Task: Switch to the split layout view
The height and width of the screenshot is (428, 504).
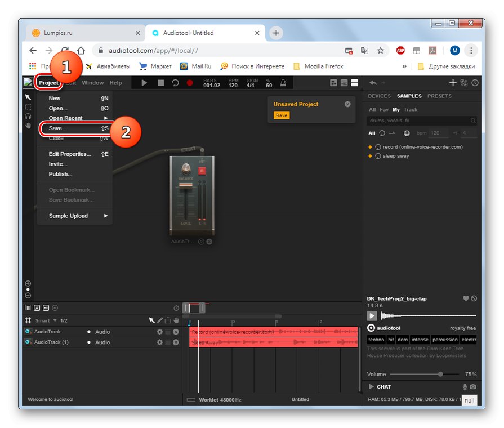Action: pyautogui.click(x=354, y=83)
